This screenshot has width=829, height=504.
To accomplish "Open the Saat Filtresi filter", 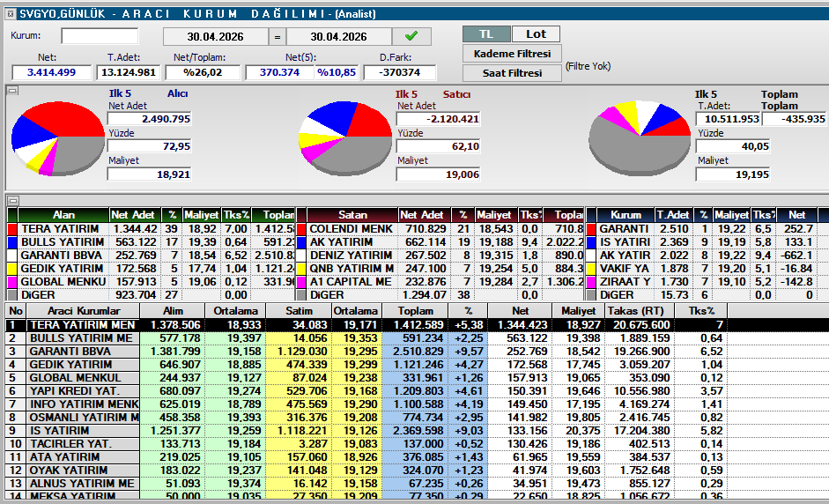I will [512, 73].
